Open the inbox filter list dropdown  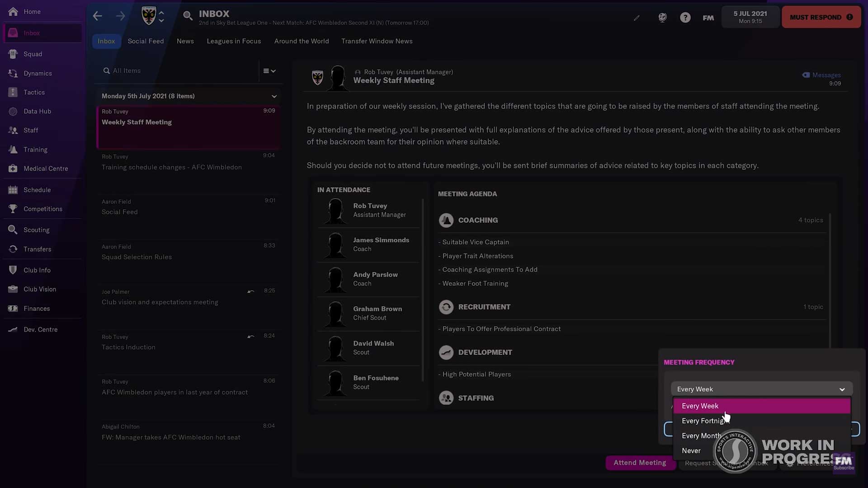pyautogui.click(x=269, y=71)
